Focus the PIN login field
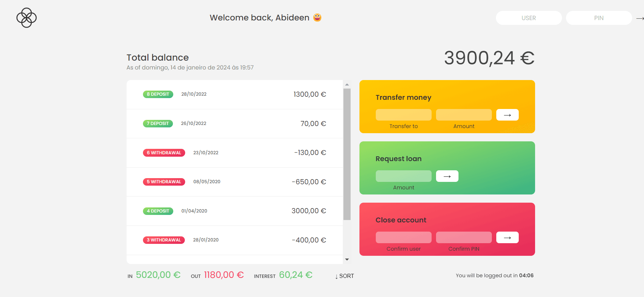The height and width of the screenshot is (297, 644). click(599, 18)
